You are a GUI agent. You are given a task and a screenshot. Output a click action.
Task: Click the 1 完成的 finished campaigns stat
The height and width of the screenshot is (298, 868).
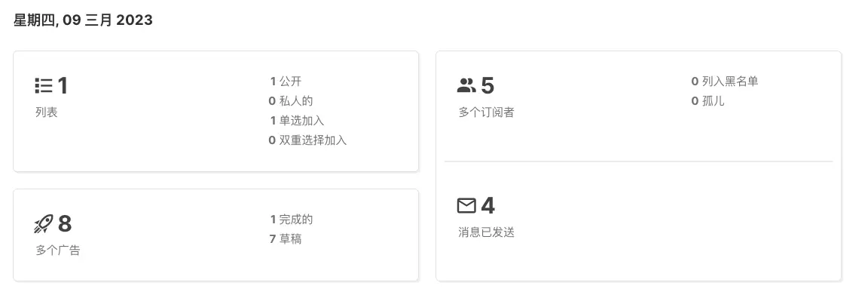click(x=291, y=220)
